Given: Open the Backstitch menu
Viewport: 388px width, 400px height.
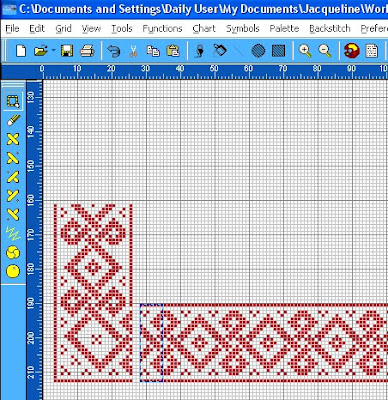Looking at the screenshot, I should point(330,29).
